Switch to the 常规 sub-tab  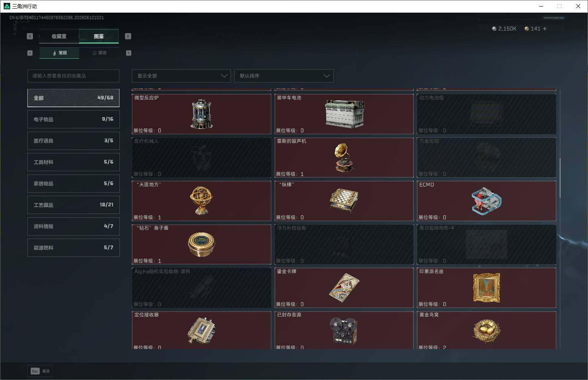click(60, 53)
